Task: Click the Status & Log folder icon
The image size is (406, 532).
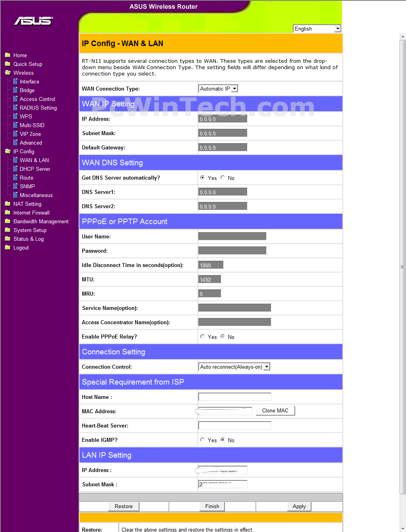Action: (8, 239)
